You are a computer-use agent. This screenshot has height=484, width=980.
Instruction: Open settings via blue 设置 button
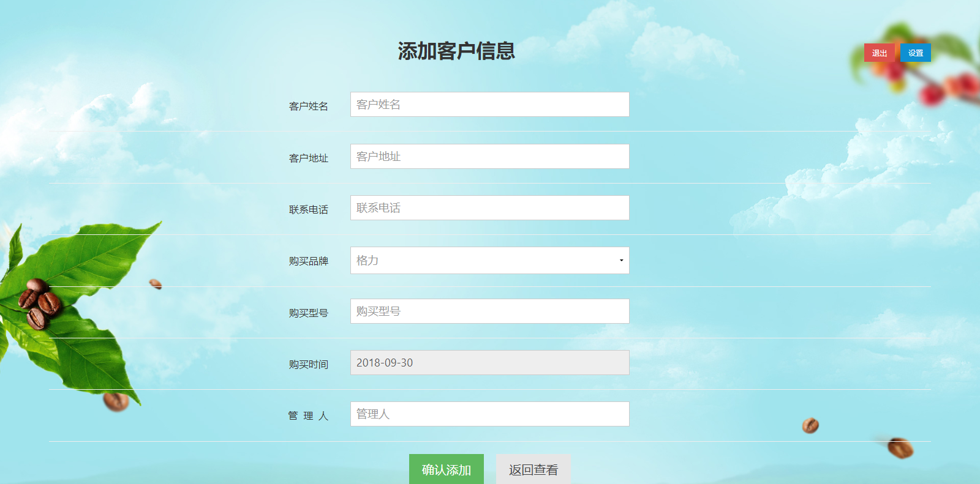(x=916, y=53)
